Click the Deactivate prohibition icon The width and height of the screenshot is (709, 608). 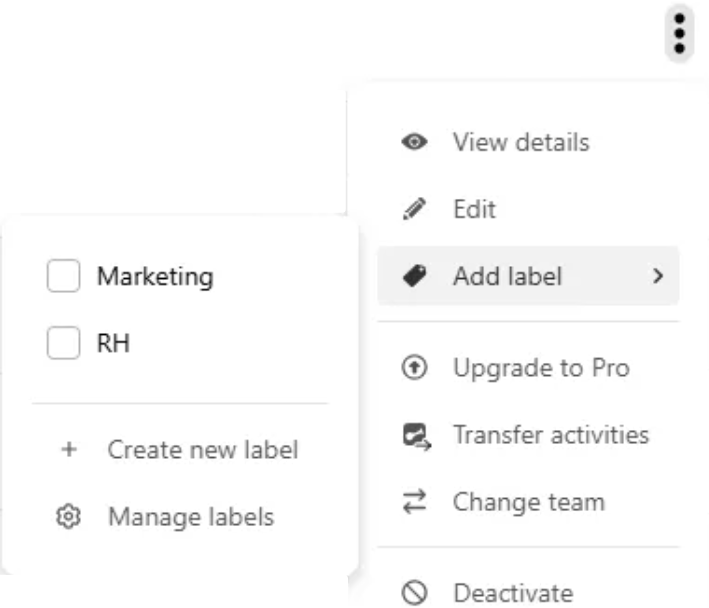point(414,593)
